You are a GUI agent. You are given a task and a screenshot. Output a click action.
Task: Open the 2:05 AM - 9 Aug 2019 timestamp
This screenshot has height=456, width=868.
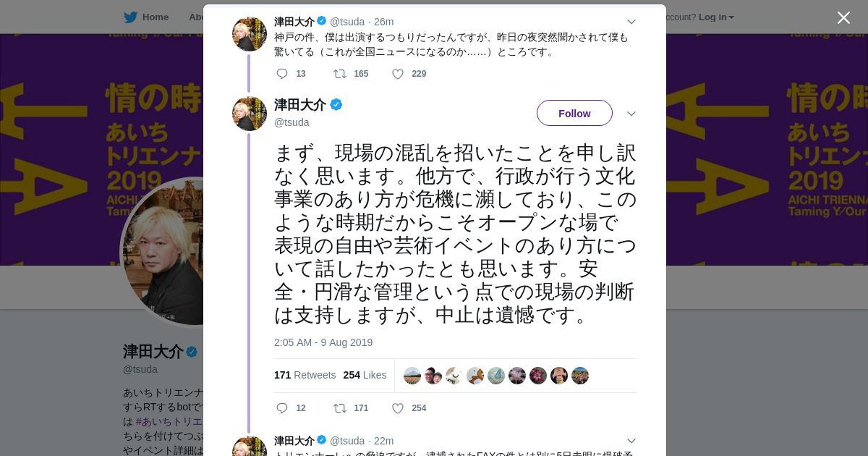pyautogui.click(x=323, y=342)
